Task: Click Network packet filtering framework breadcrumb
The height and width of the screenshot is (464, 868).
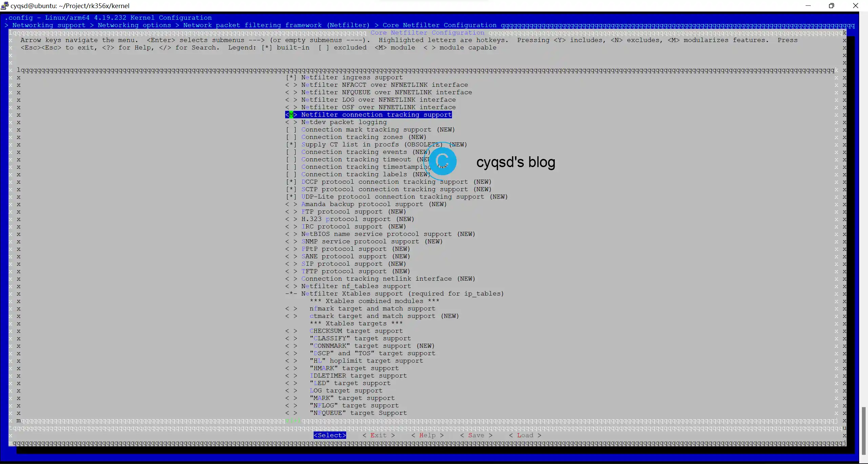Action: [276, 25]
